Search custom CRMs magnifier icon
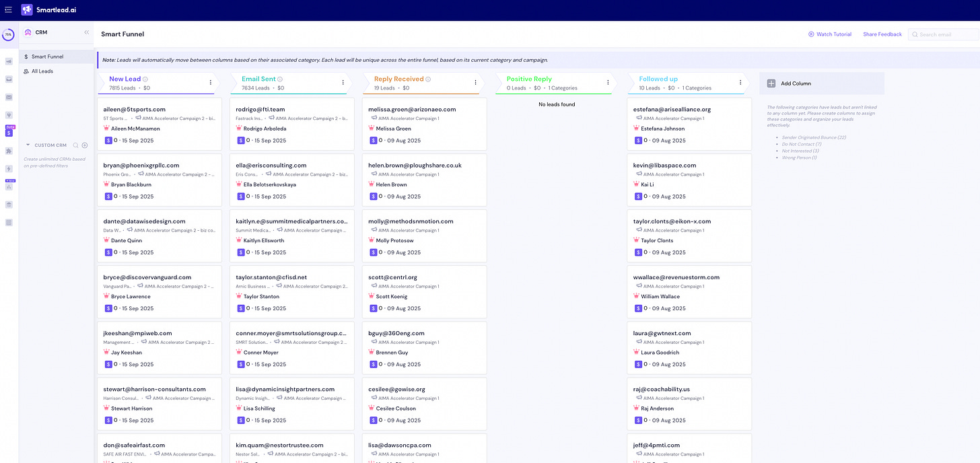The height and width of the screenshot is (463, 980). (76, 145)
